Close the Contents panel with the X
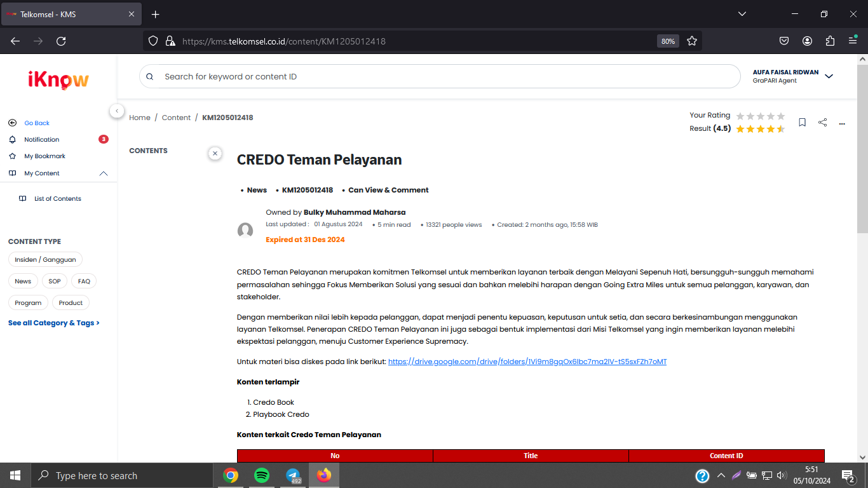This screenshot has width=868, height=488. coord(215,153)
